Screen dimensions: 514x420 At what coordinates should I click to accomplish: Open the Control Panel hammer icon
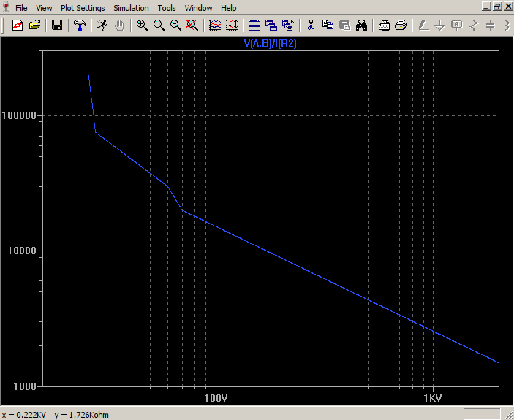click(x=80, y=26)
